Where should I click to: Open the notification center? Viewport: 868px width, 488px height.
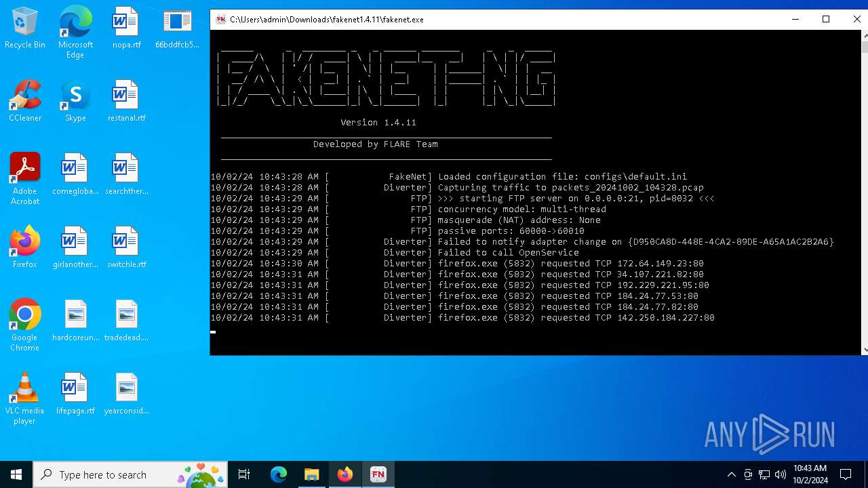coord(846,474)
